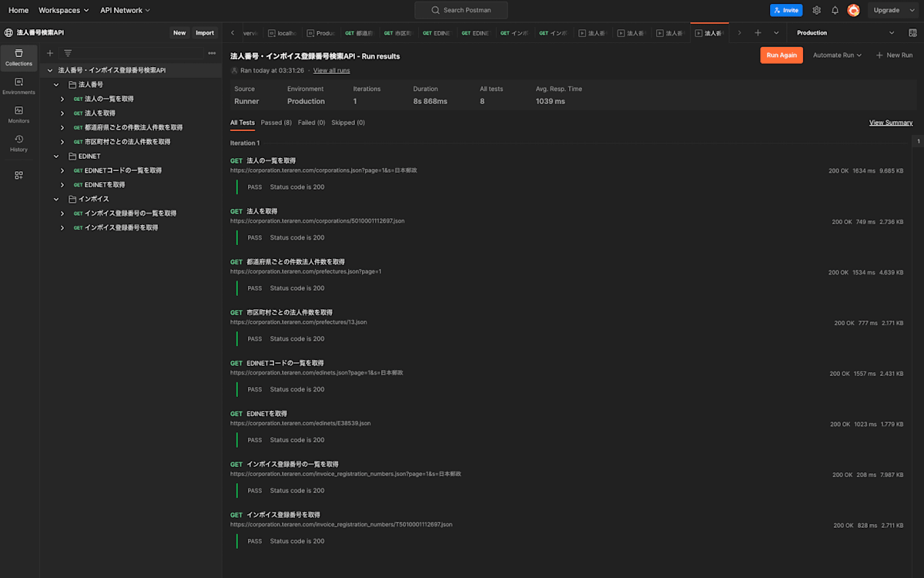
Task: Click the 1634 ms response time value
Action: (x=864, y=170)
